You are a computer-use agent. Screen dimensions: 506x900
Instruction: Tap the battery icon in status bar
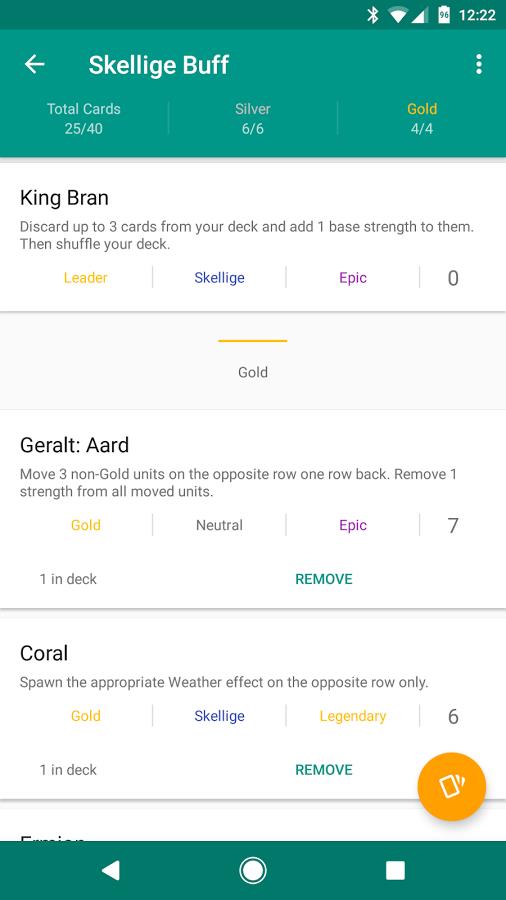pyautogui.click(x=443, y=15)
